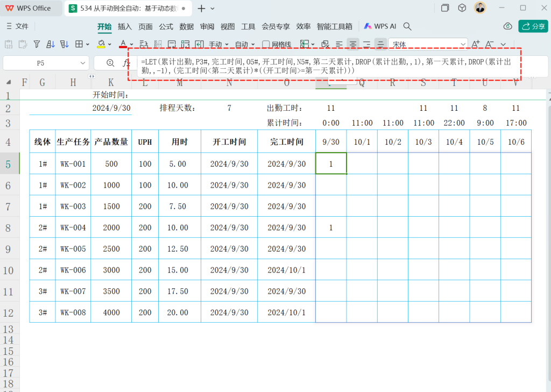Screen dimensions: 551x392
Task: Open the 文件 file menu
Action: (18, 26)
